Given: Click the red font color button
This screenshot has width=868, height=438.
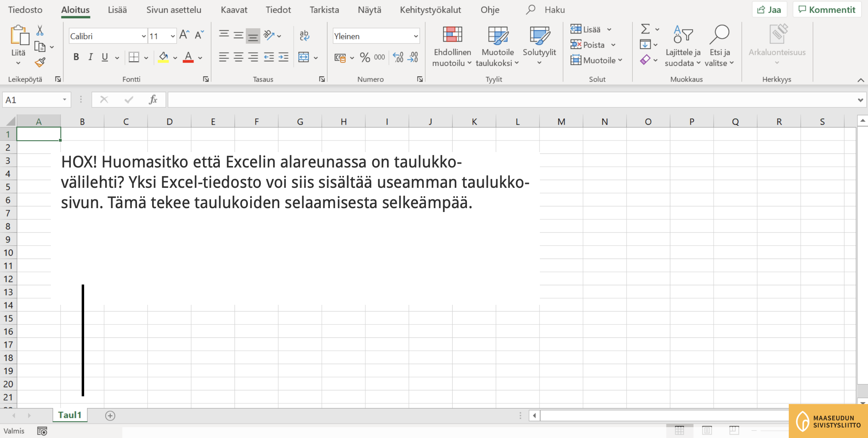Looking at the screenshot, I should (188, 57).
